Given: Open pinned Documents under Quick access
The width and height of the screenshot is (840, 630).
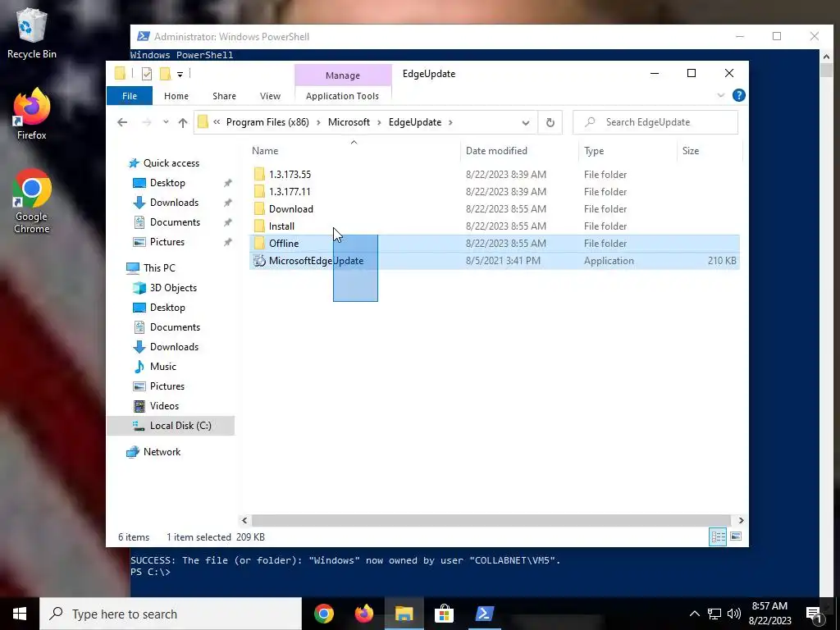Looking at the screenshot, I should 175,222.
